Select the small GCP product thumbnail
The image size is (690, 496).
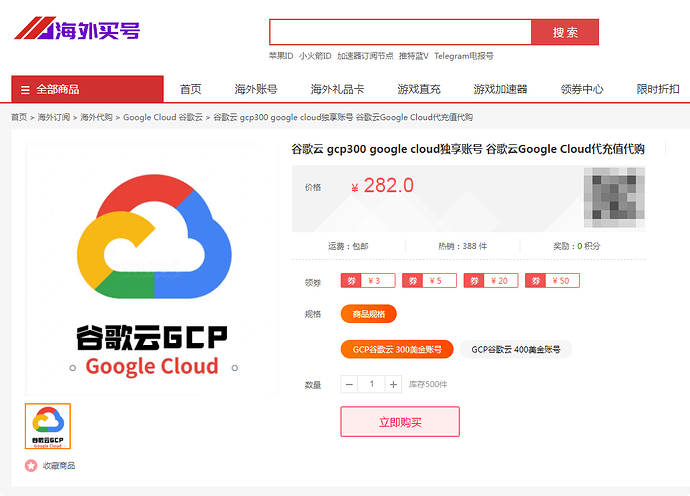48,426
